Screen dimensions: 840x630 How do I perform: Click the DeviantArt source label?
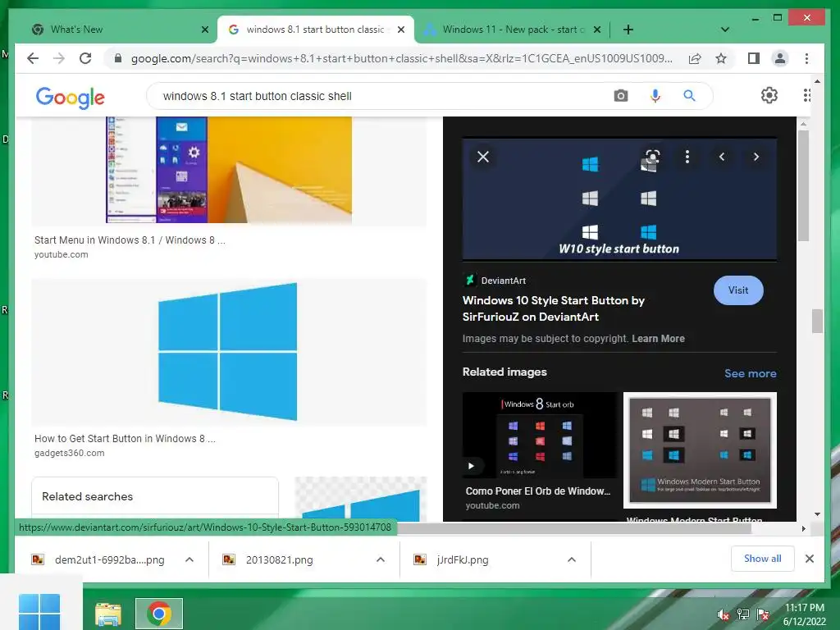click(503, 281)
